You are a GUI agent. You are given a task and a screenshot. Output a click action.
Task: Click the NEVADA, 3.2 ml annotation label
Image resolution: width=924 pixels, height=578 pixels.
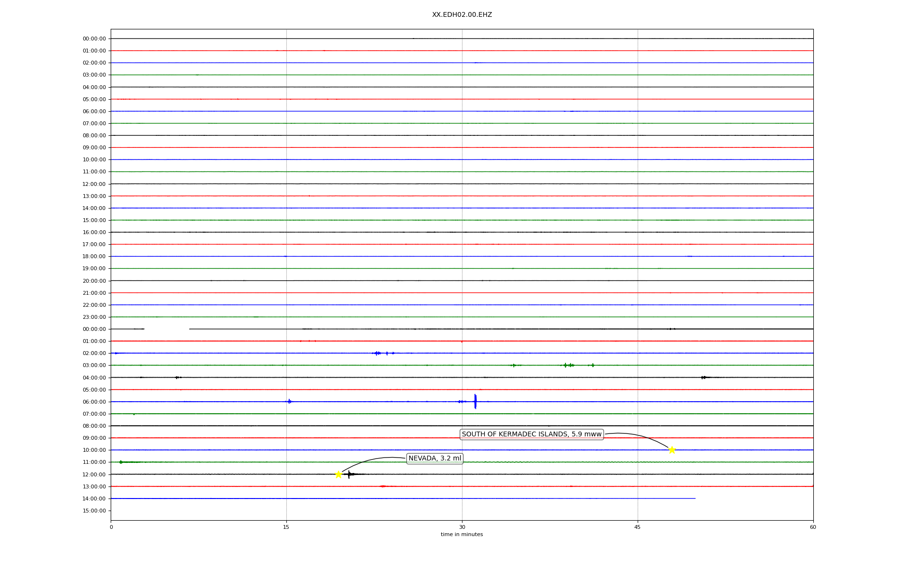pyautogui.click(x=435, y=459)
